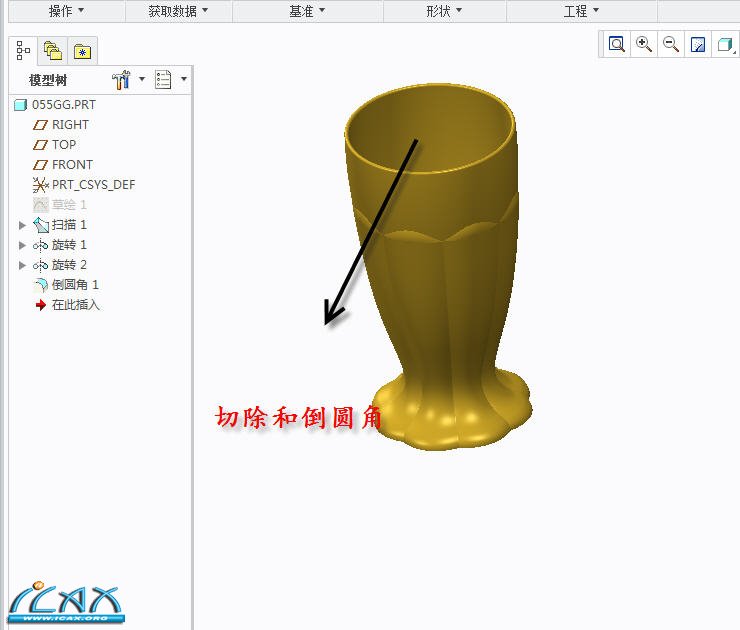Expand the 扫描 1 feature node
Screen dimensions: 740x630
coord(22,225)
